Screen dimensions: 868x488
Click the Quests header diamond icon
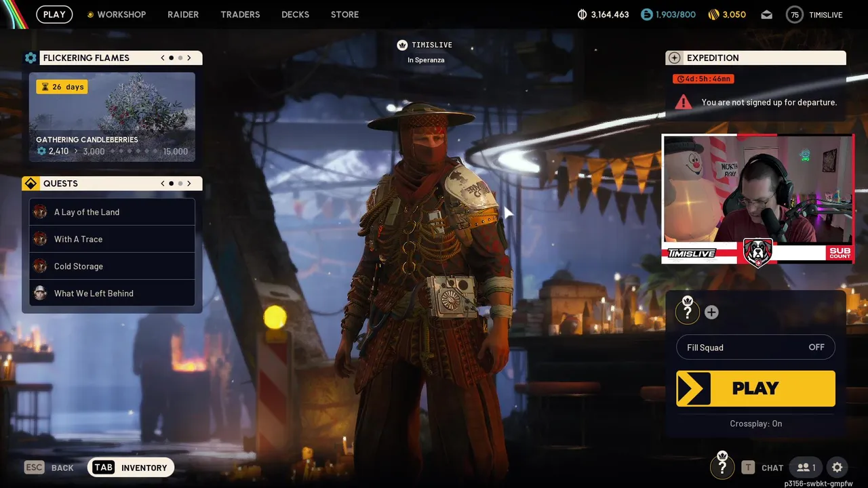31,184
